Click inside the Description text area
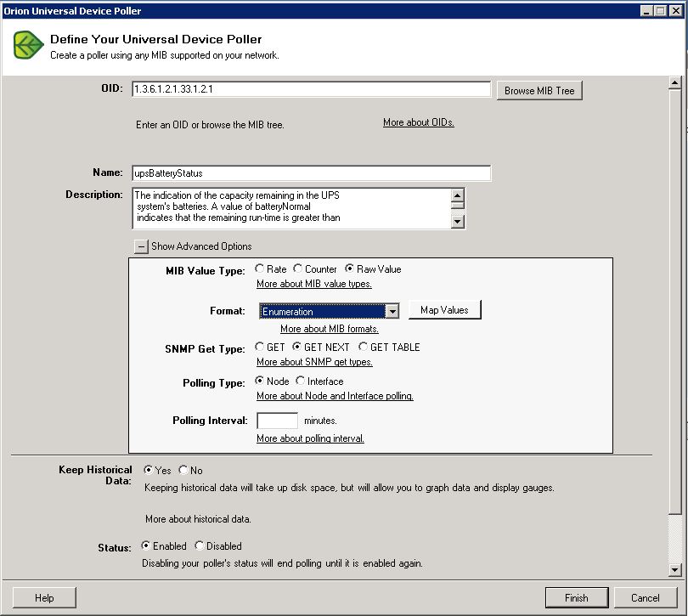Viewport: 688px width, 616px height. [292, 208]
